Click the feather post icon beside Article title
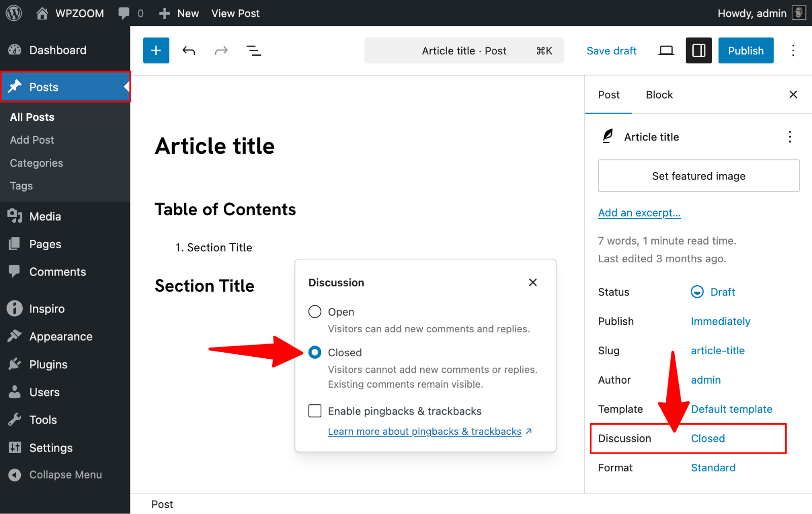This screenshot has width=812, height=514. point(607,136)
